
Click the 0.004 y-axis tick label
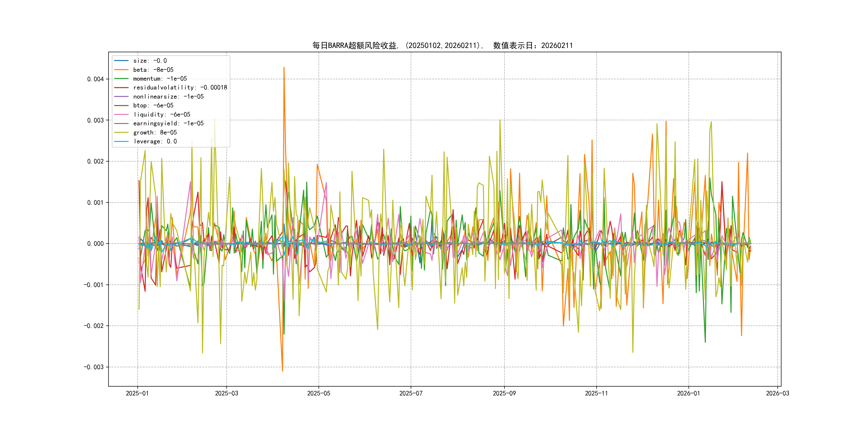(x=95, y=79)
